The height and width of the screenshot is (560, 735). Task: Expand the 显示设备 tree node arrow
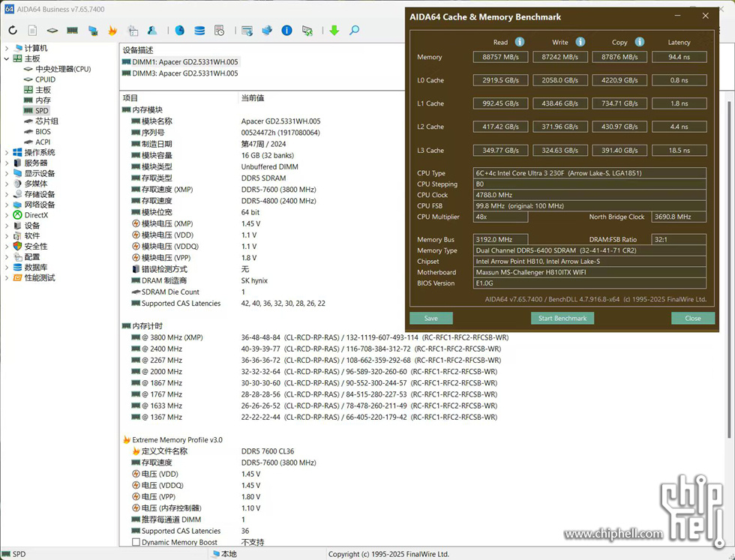click(7, 173)
